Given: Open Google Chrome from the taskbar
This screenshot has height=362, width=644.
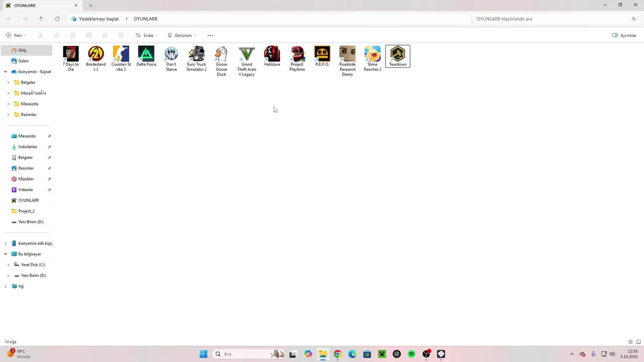Looking at the screenshot, I should pyautogui.click(x=338, y=354).
